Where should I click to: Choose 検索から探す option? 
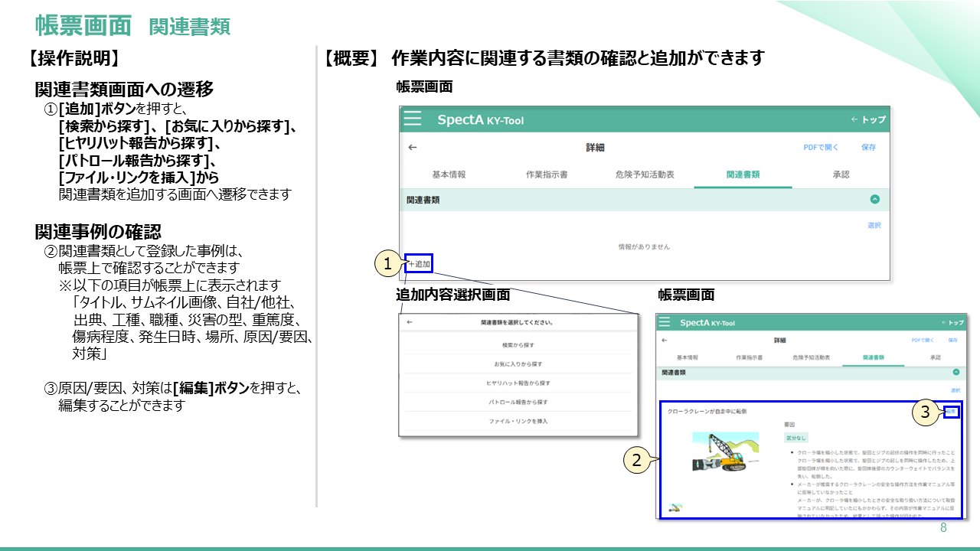pyautogui.click(x=518, y=346)
